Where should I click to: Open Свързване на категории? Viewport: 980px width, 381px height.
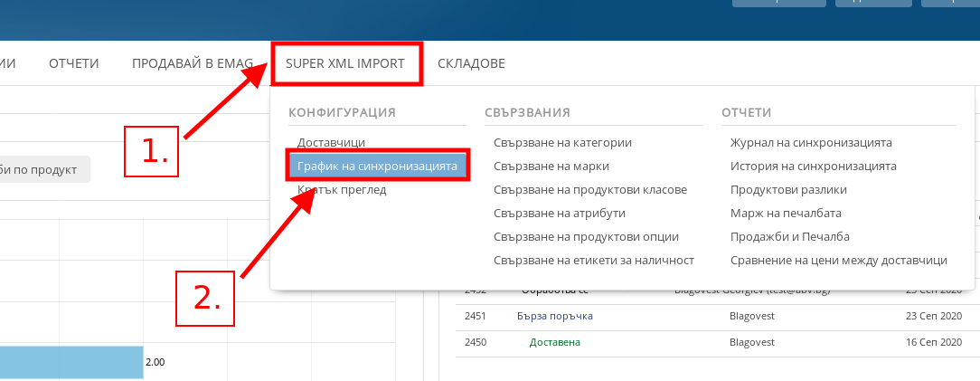(x=562, y=143)
